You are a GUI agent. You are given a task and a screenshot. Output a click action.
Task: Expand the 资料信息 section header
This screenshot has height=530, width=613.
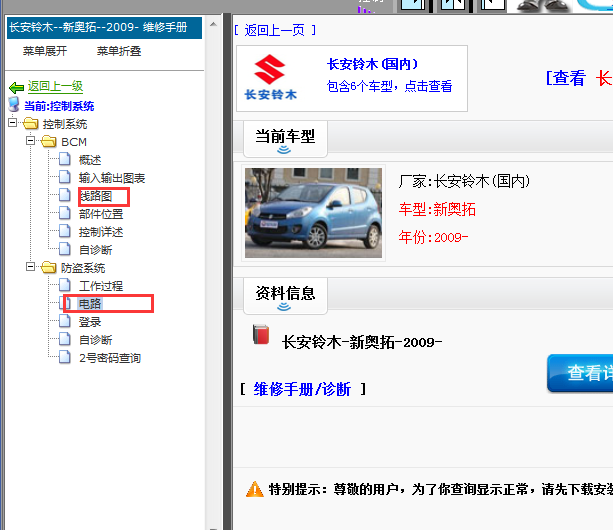click(x=285, y=296)
